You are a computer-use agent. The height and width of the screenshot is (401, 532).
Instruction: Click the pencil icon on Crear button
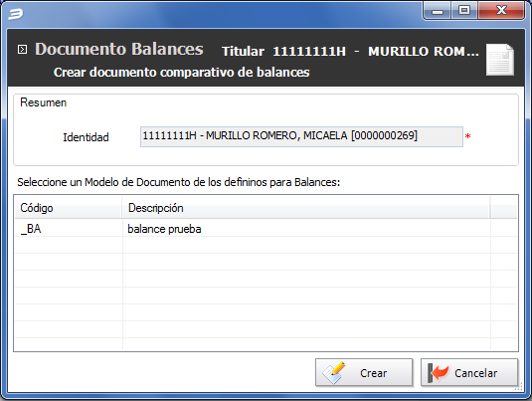click(333, 373)
